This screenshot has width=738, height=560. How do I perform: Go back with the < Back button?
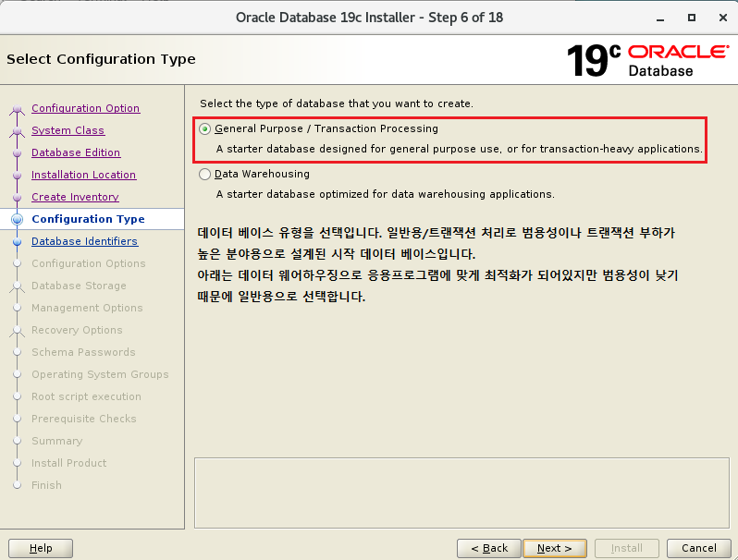click(x=489, y=548)
